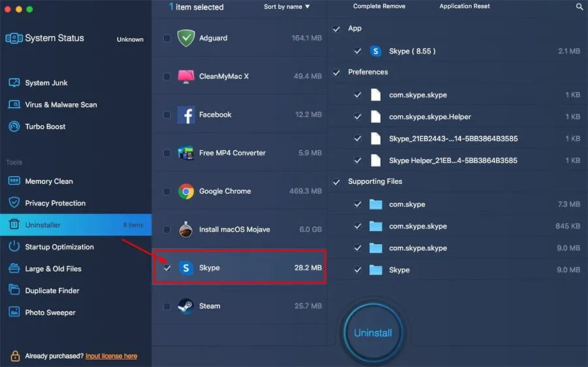
Task: Switch to Complete Remove tab
Action: coord(379,7)
